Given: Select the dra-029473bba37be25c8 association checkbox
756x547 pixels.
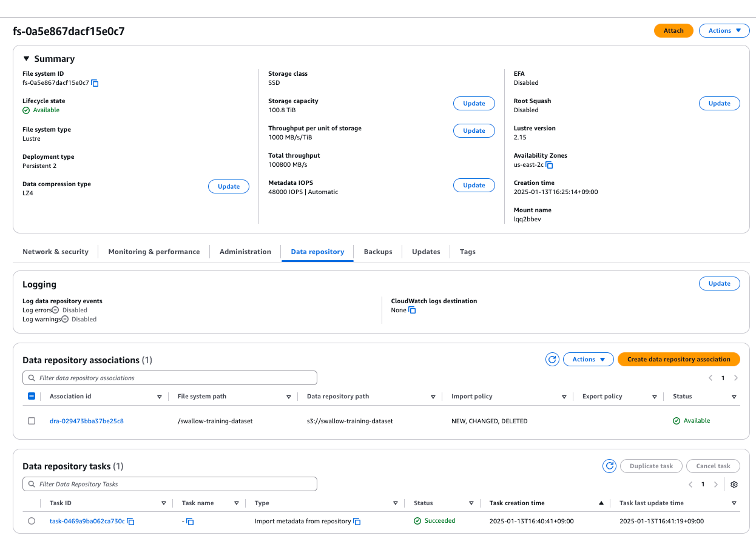Looking at the screenshot, I should point(32,421).
